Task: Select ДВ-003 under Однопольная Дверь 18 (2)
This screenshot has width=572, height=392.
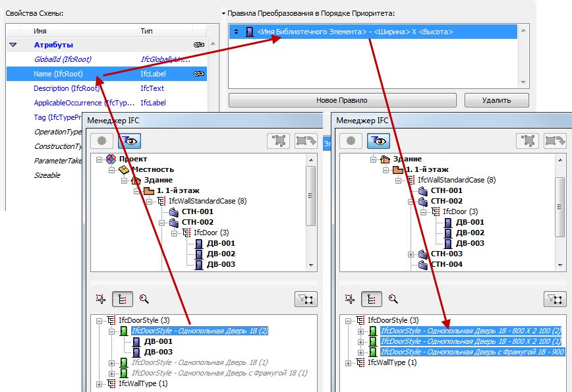Action: pyautogui.click(x=158, y=352)
